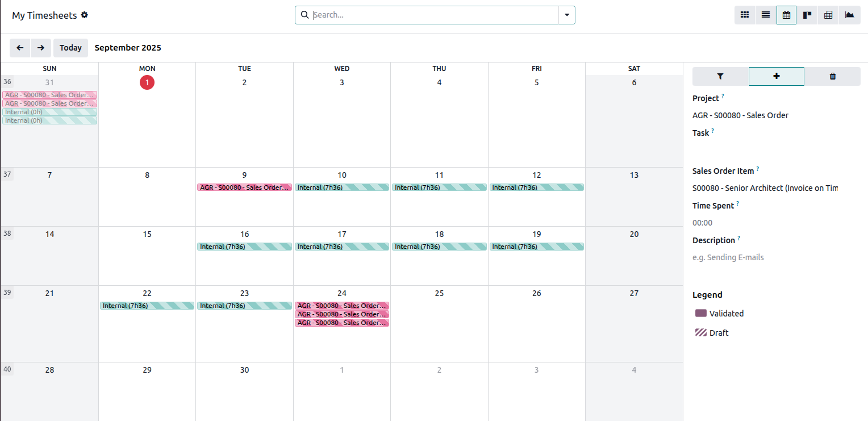Open the AGR - S00080 entry on September 9

pos(244,187)
